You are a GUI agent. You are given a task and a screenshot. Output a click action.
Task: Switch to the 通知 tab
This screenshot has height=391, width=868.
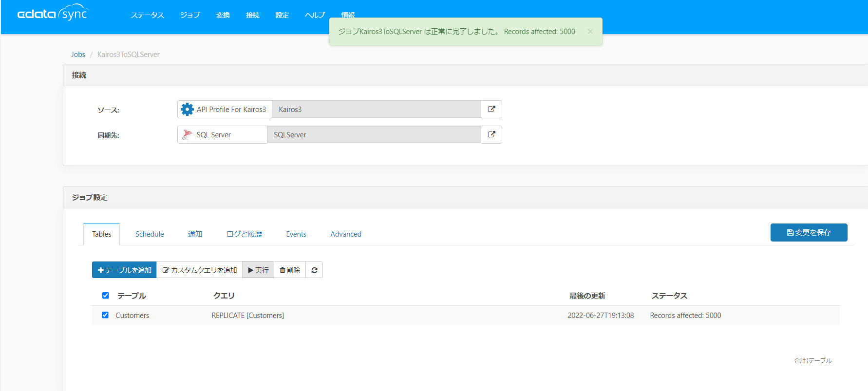195,234
